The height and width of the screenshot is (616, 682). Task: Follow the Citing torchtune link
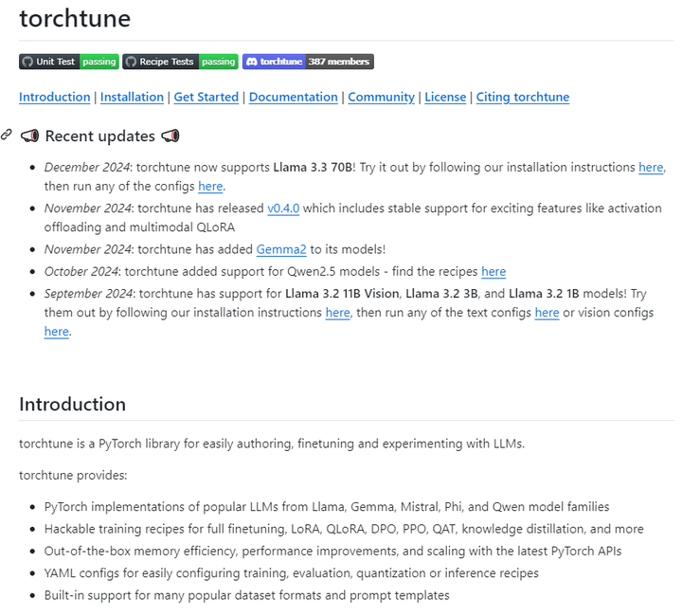(x=522, y=97)
